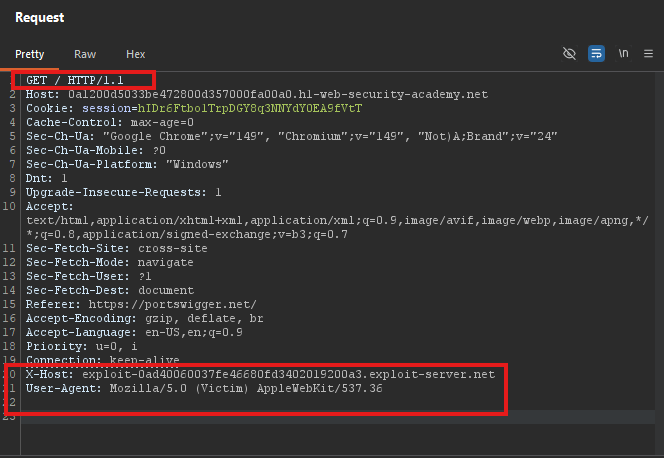This screenshot has height=458, width=664.
Task: Click the Upgrade-Insecure-Requests: 1 line
Action: point(123,192)
